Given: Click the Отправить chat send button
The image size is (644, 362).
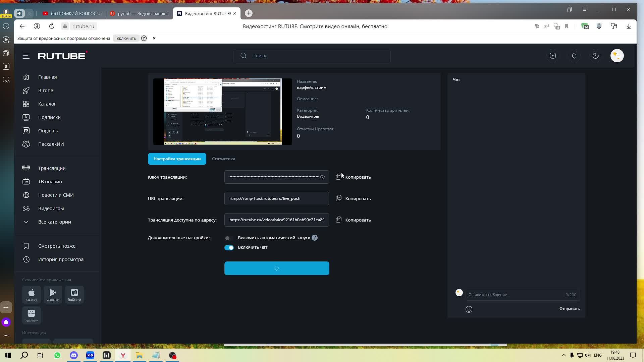Looking at the screenshot, I should pyautogui.click(x=569, y=309).
